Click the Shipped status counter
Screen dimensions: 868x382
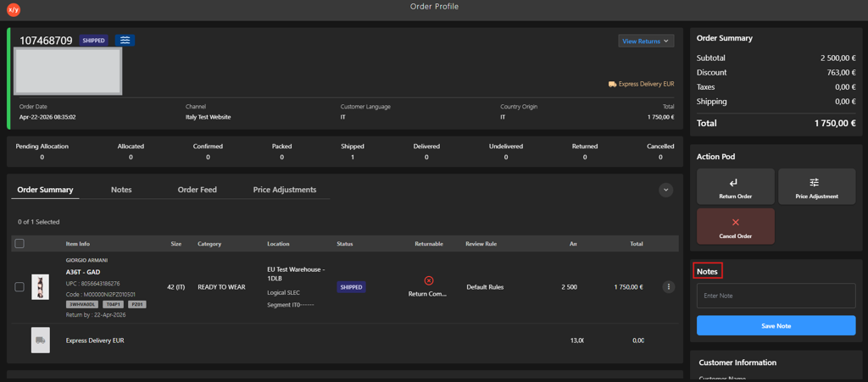click(353, 152)
